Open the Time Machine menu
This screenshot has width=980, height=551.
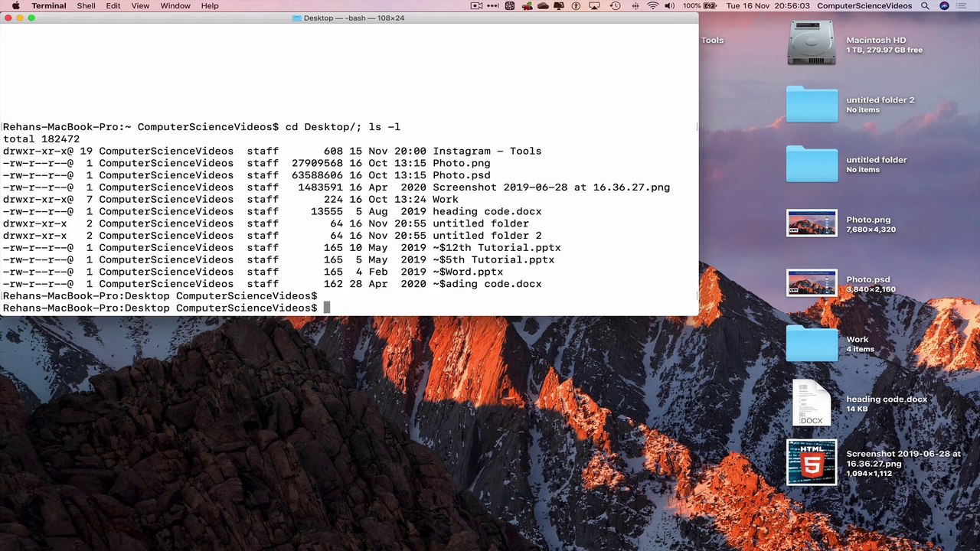[615, 5]
